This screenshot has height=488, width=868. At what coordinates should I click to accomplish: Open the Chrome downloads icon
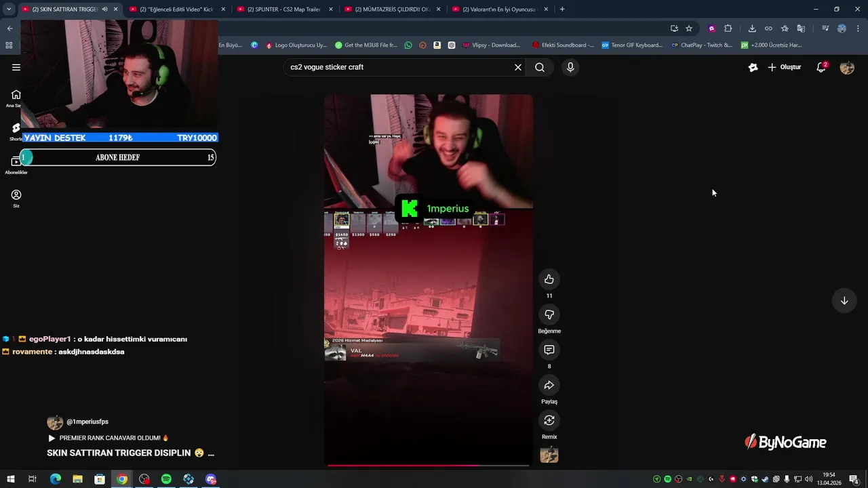pos(752,28)
